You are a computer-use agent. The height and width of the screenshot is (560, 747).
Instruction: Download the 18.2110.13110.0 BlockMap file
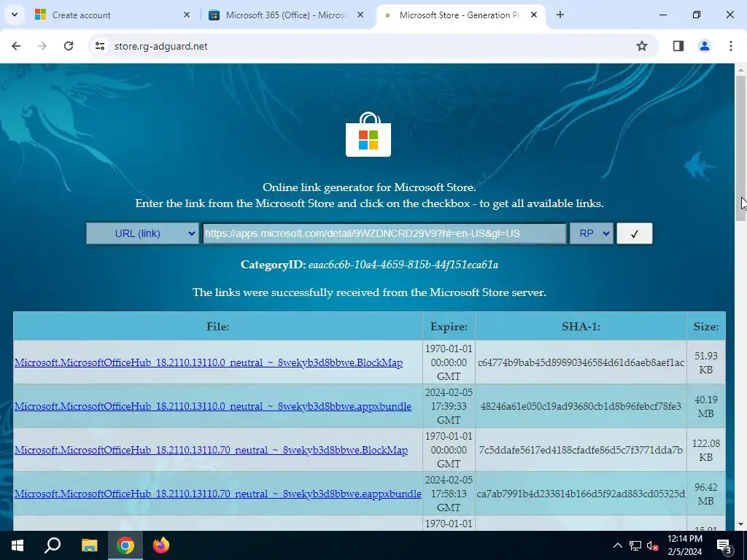(209, 362)
